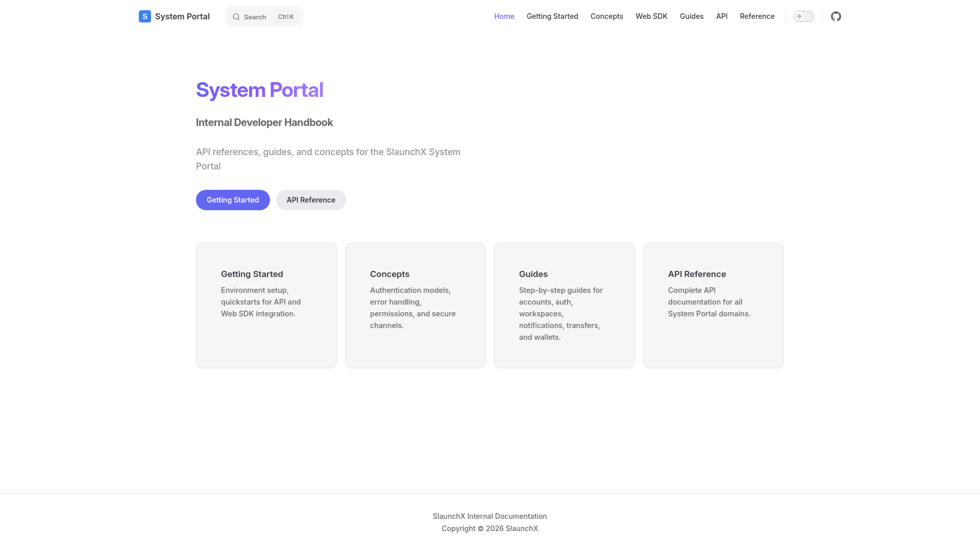Open the API Reference feature card

tap(714, 306)
